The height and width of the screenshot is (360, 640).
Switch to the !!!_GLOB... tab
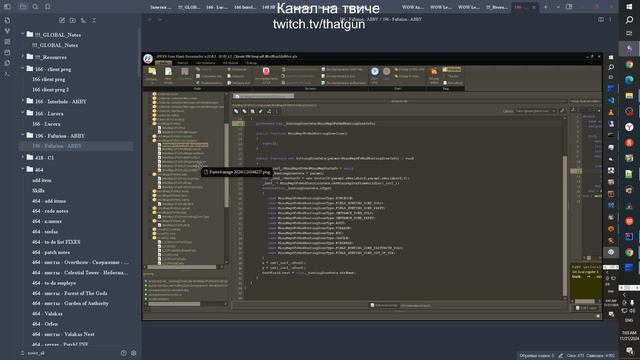[x=189, y=7]
